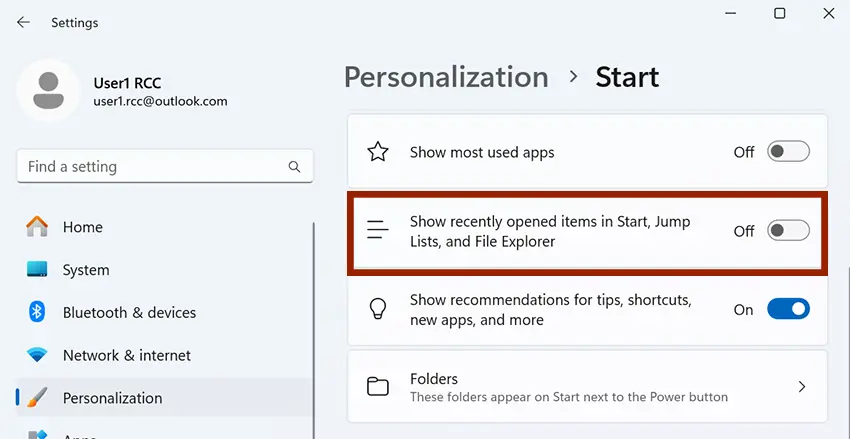
Task: Expand the Folders chevron arrow
Action: (802, 386)
